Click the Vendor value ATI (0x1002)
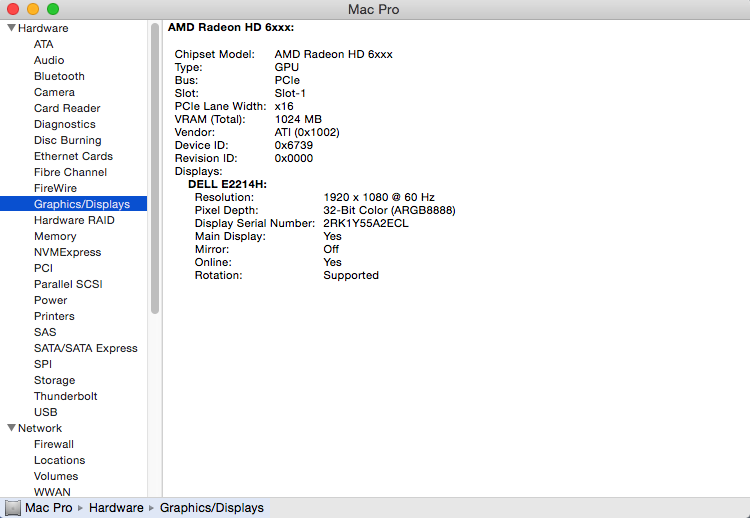The image size is (750, 518). pos(307,132)
